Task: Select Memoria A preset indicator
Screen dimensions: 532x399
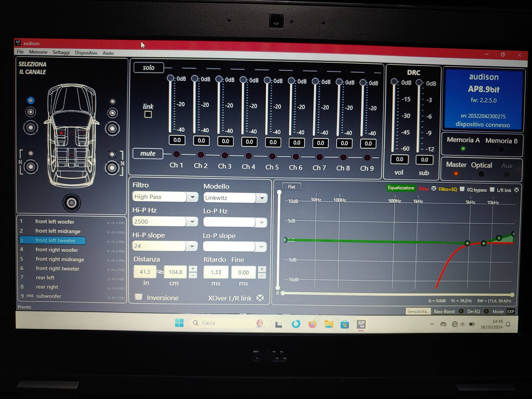Action: point(463,149)
